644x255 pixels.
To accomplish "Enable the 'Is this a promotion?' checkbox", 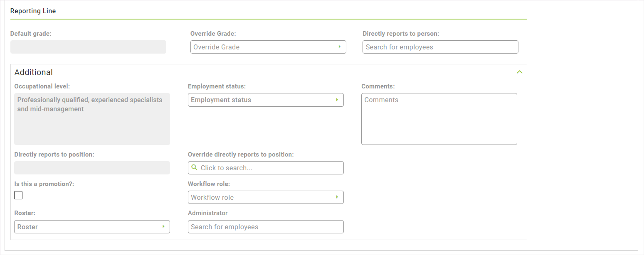I will coord(18,195).
